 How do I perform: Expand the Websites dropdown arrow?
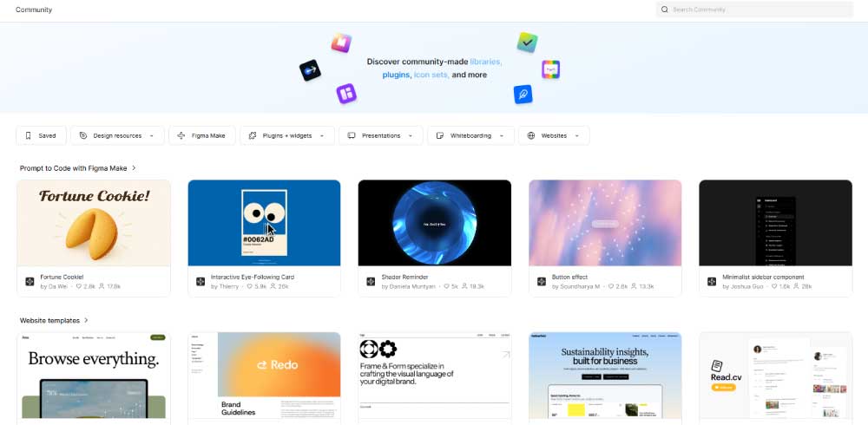577,136
